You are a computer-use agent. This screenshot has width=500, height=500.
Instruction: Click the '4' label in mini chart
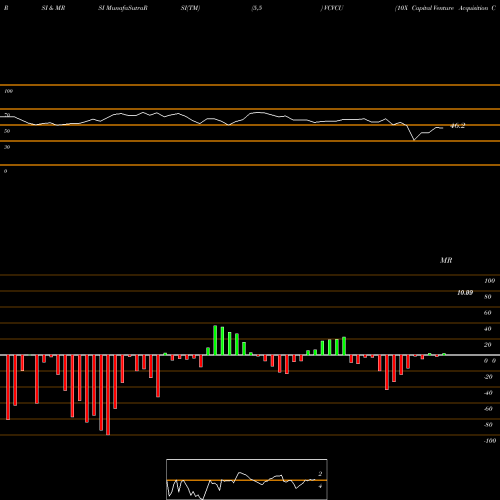(x=320, y=486)
